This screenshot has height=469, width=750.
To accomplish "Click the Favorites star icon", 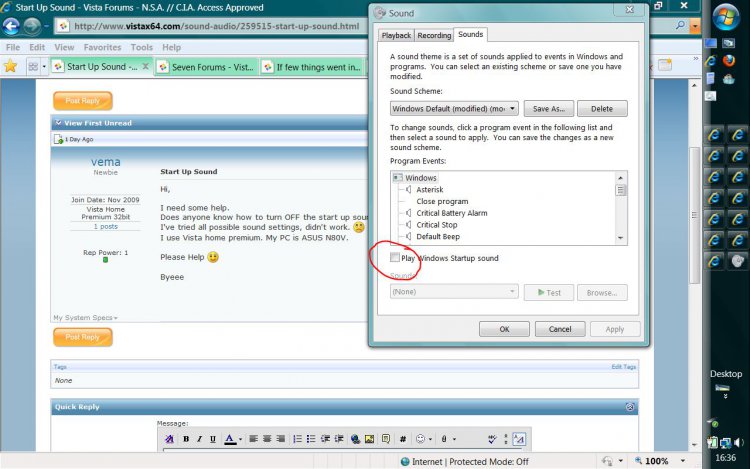I will pyautogui.click(x=11, y=66).
